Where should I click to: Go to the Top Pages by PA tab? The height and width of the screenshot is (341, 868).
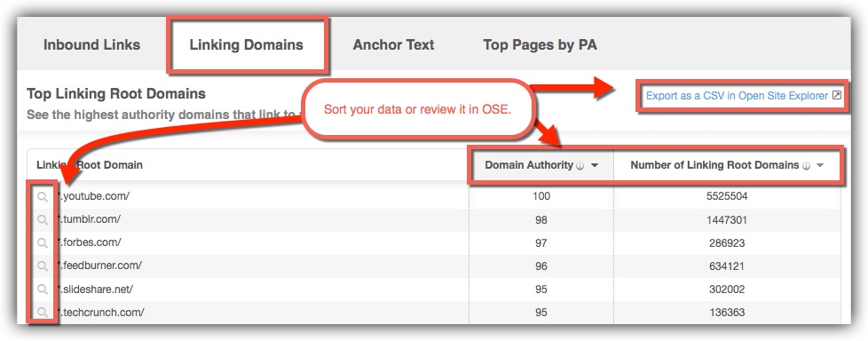pyautogui.click(x=540, y=44)
